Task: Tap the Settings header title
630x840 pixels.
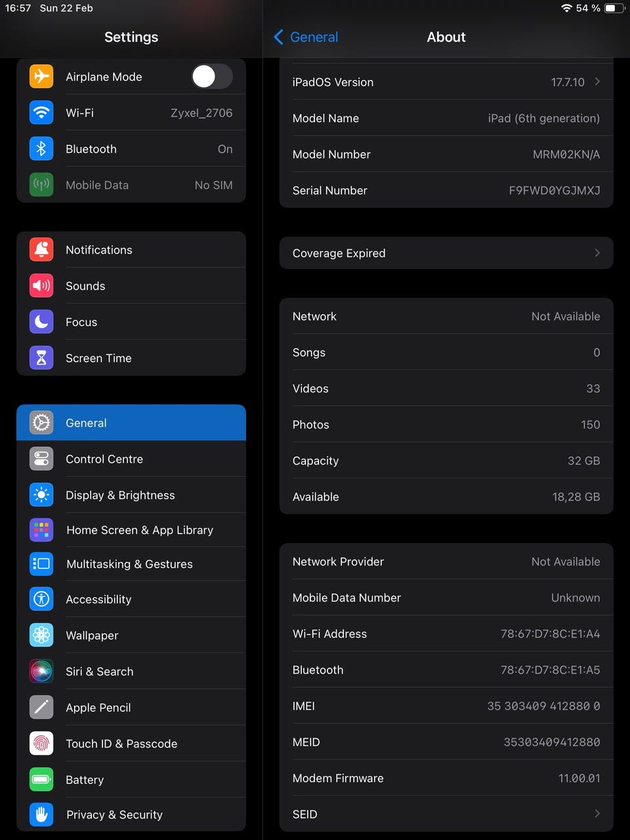Action: 131,37
